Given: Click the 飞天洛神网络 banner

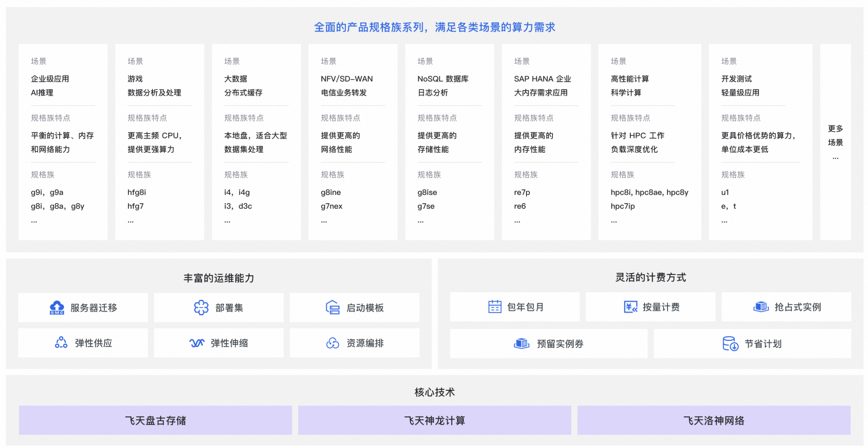Looking at the screenshot, I should tap(714, 420).
